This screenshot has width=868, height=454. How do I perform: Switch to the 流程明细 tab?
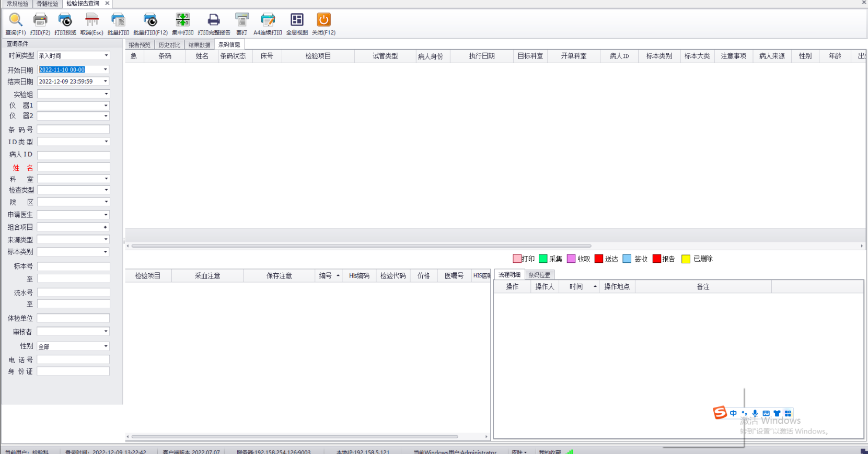pos(510,275)
